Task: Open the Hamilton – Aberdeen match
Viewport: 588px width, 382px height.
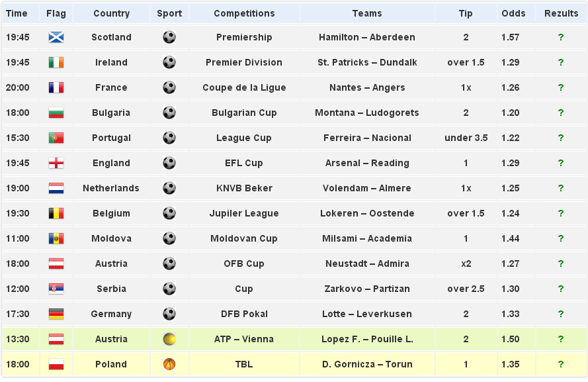Action: pos(367,38)
